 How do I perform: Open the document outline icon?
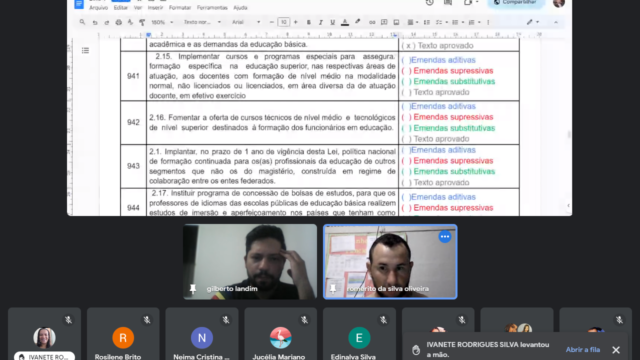85,51
